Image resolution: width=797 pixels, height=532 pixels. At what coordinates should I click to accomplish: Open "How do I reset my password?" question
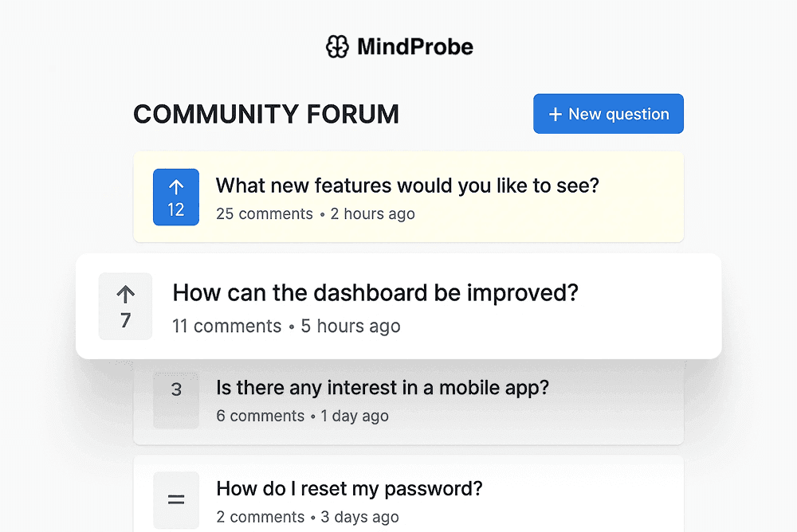tap(349, 488)
